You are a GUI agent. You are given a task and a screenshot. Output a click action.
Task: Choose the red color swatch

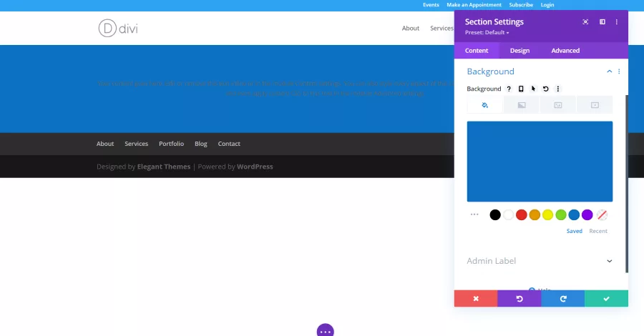(x=521, y=214)
